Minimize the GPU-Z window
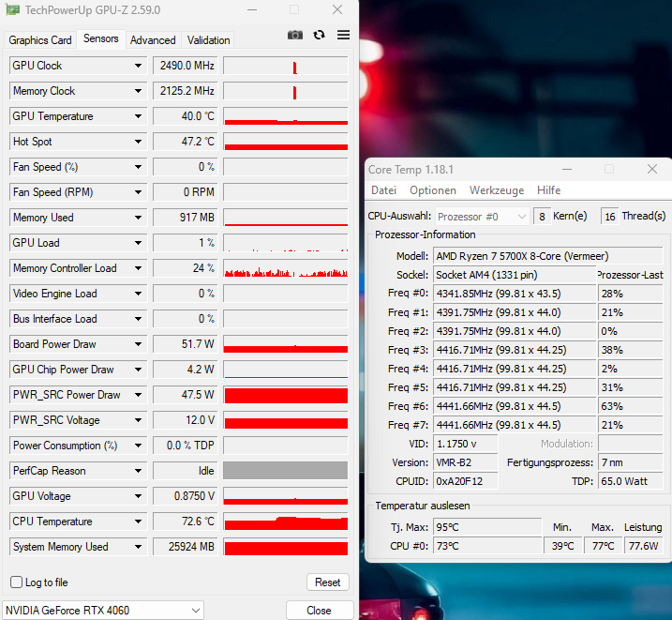The image size is (672, 620). pos(252,9)
